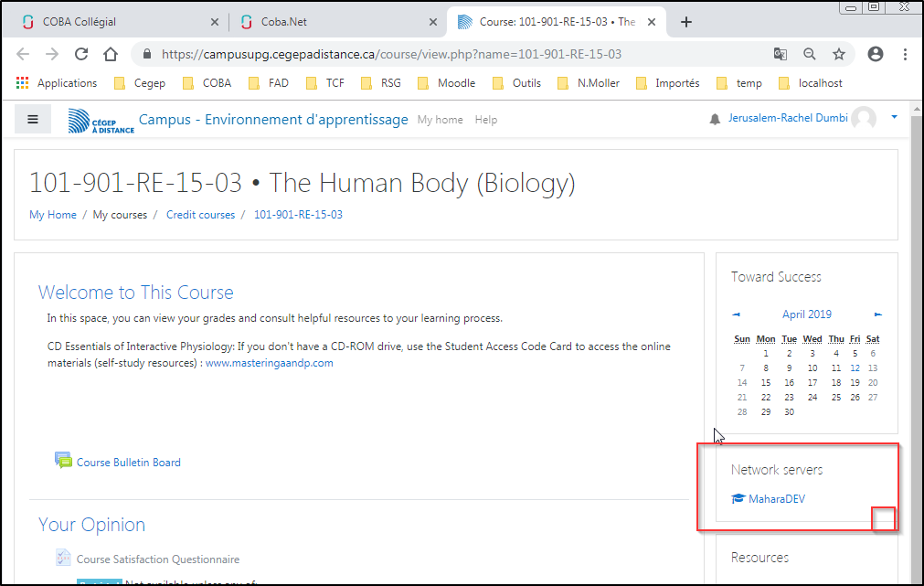Go to browser home page
The height and width of the screenshot is (586, 924).
click(111, 54)
